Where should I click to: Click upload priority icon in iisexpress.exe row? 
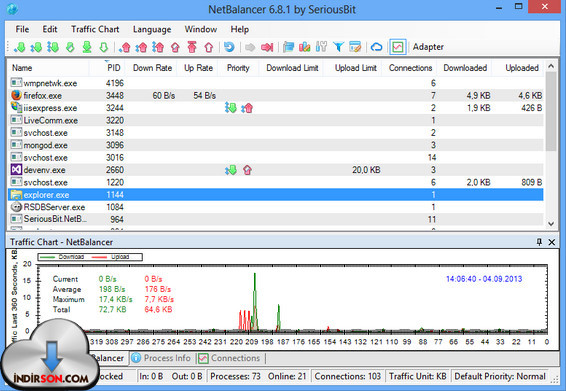(x=247, y=108)
